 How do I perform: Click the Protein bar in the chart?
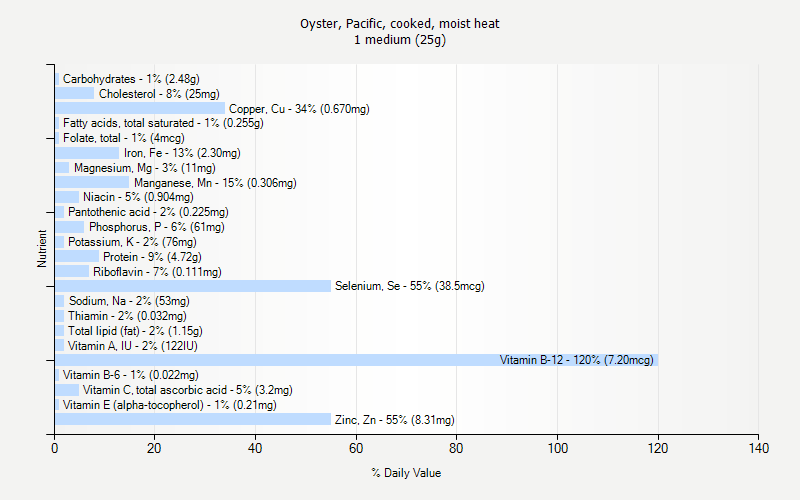[x=77, y=256]
